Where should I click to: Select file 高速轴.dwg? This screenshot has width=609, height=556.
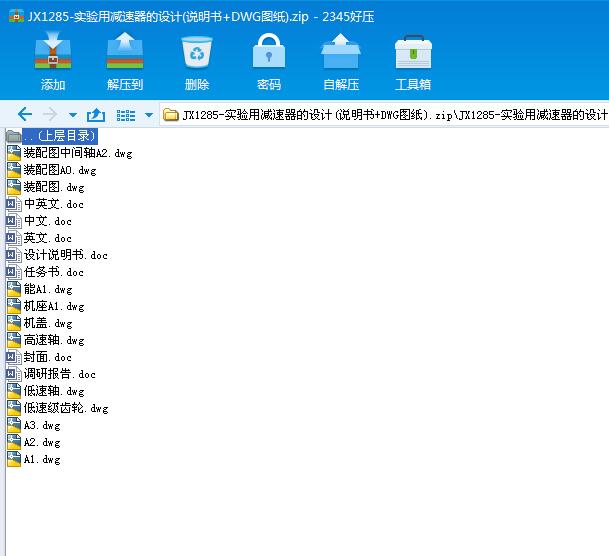coord(54,341)
